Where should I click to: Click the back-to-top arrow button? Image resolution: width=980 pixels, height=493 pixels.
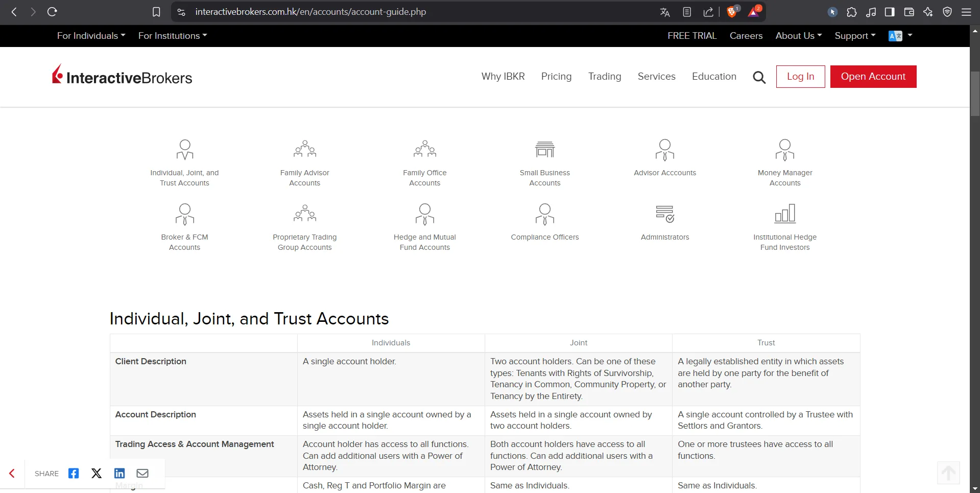948,473
